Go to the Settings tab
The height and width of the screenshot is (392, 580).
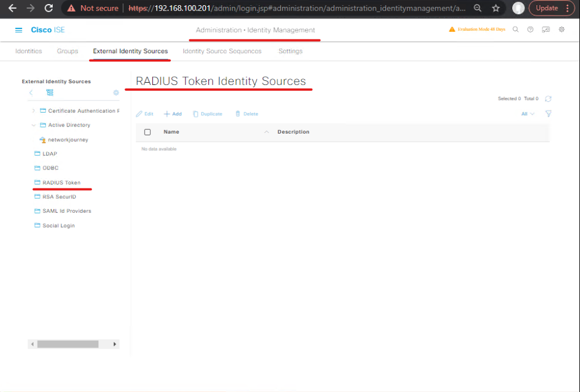[291, 51]
